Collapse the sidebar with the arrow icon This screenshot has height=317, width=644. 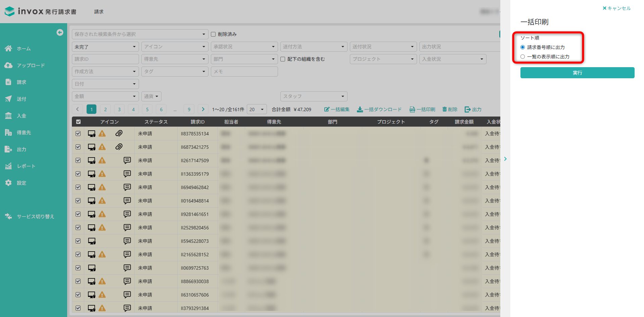(60, 32)
